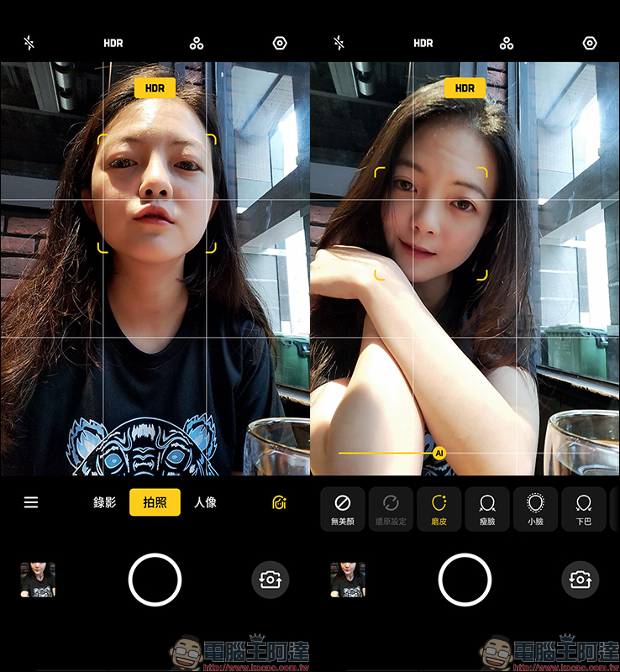Switch to 錄影 video mode

104,502
